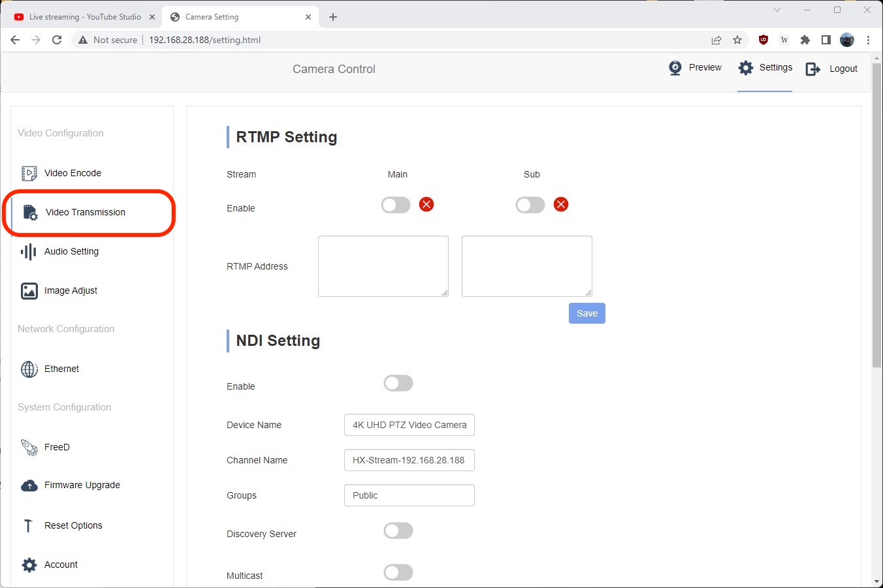Click Logout in the header
Viewport: 883px width, 588px height.
832,69
